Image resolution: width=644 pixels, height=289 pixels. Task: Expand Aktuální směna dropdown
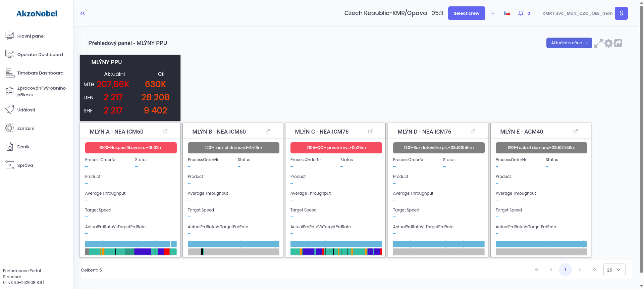(569, 43)
